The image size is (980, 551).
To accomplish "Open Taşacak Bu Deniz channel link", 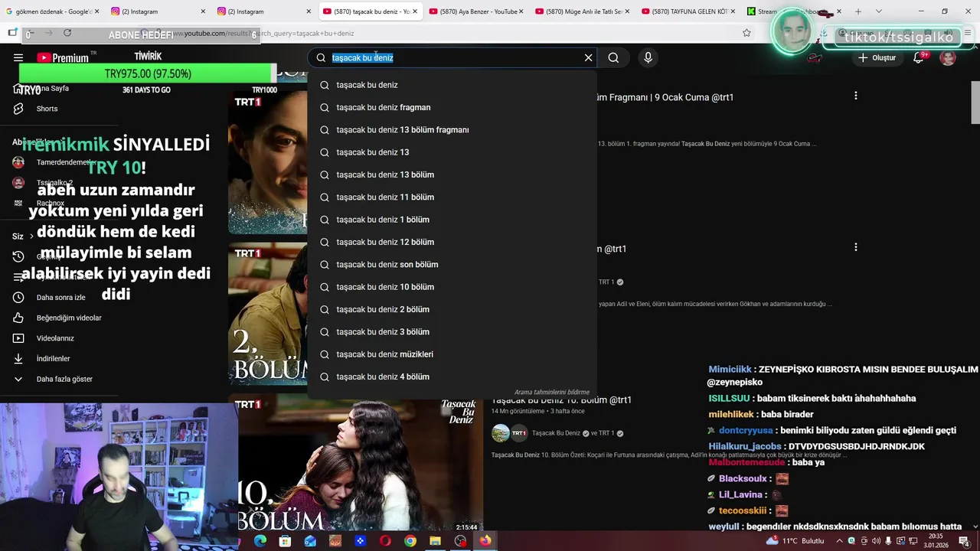I will (x=556, y=433).
